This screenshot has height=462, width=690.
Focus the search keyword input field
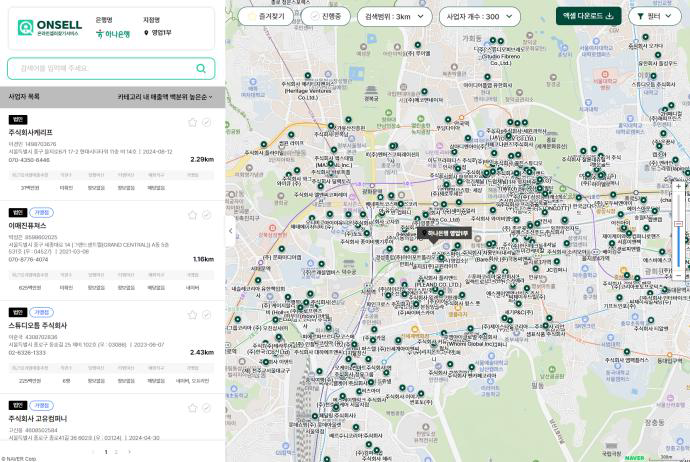(100, 69)
